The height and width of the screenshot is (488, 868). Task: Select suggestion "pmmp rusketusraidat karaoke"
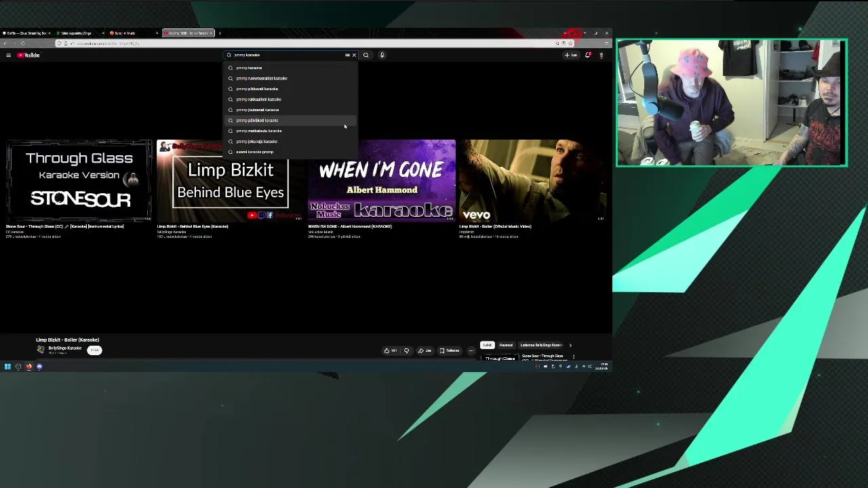(290, 78)
